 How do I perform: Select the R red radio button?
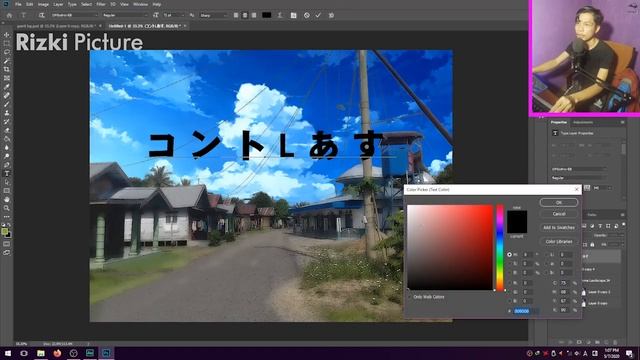[x=509, y=282]
